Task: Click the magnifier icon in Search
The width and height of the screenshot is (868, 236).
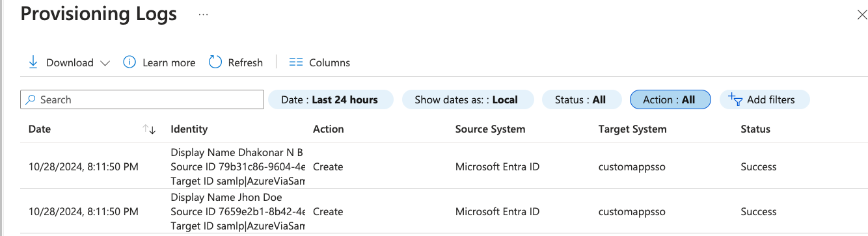Action: tap(31, 99)
